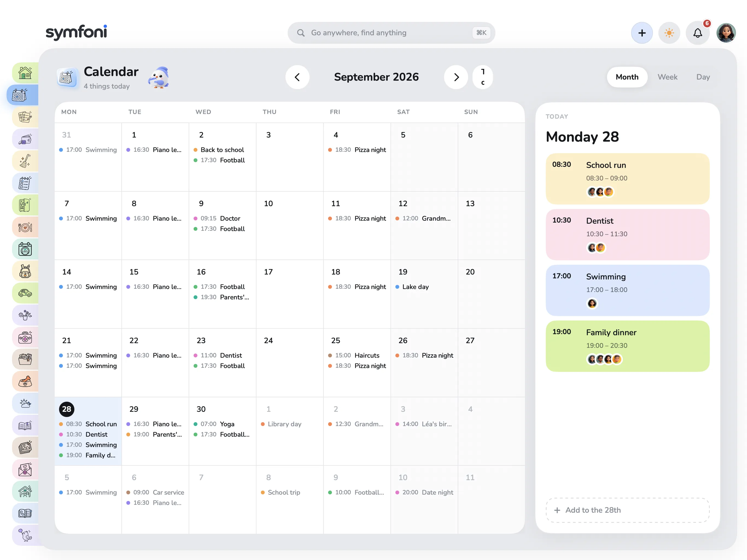Go to previous month with left chevron
Viewport: 747px width, 560px height.
(297, 77)
